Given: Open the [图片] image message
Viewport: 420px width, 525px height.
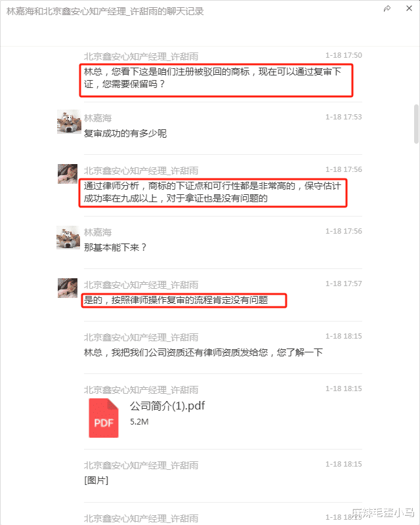Looking at the screenshot, I should coord(96,480).
